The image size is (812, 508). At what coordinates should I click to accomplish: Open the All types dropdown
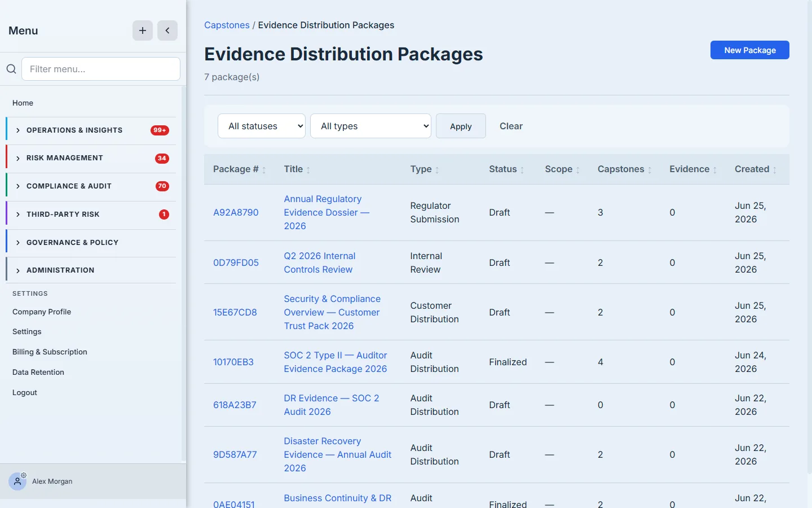coord(371,126)
